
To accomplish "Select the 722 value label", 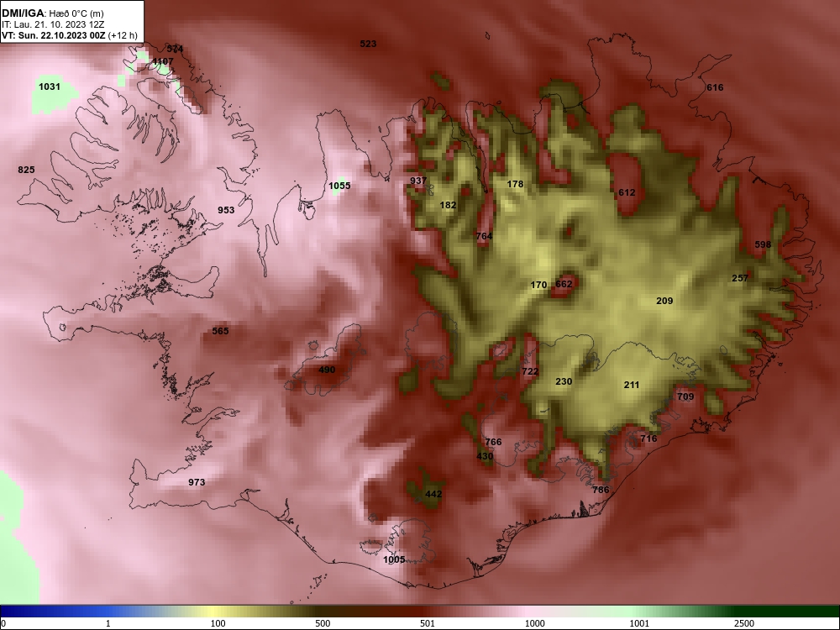I will click(530, 371).
